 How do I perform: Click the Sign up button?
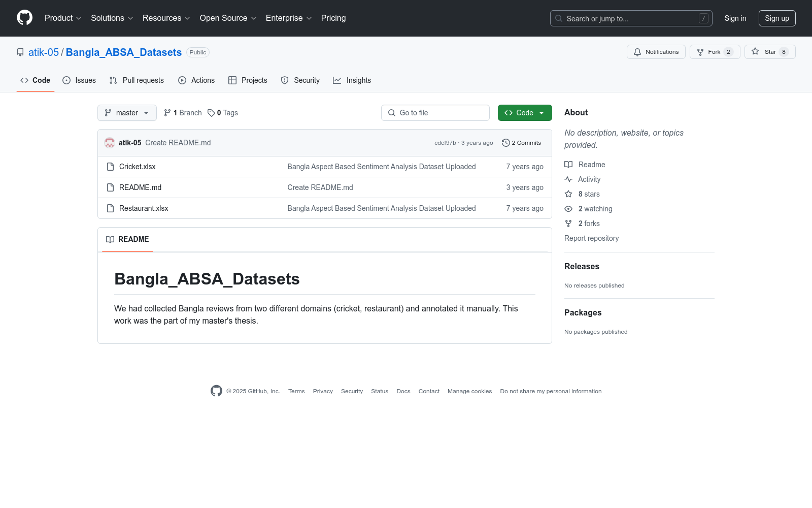[x=777, y=18]
